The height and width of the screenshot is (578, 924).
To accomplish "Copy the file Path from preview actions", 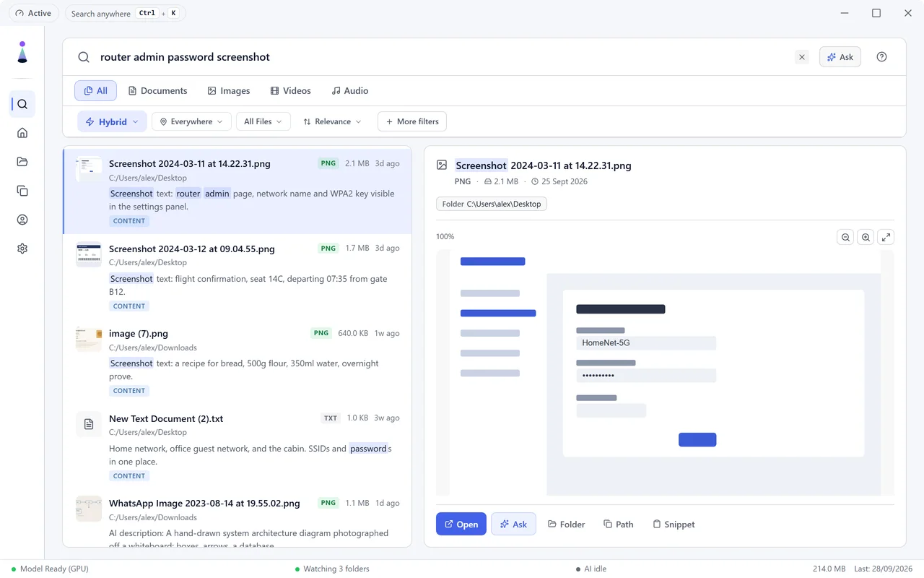I will coord(619,524).
